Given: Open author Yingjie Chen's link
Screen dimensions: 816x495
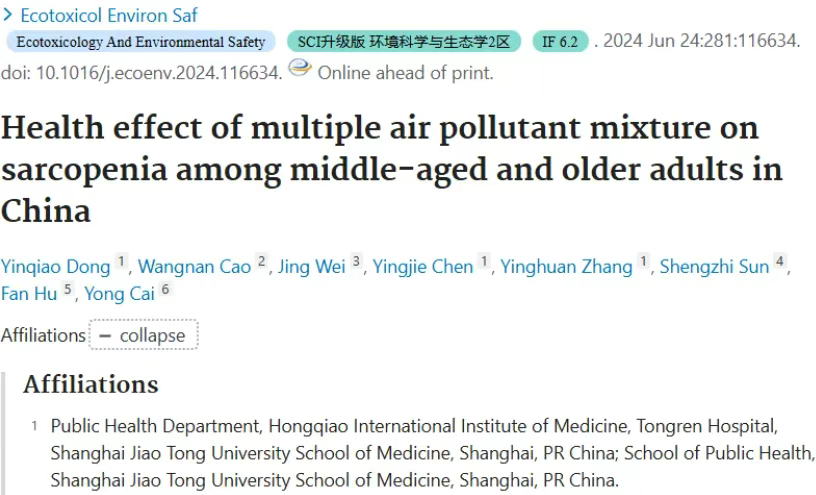Looking at the screenshot, I should point(423,266).
